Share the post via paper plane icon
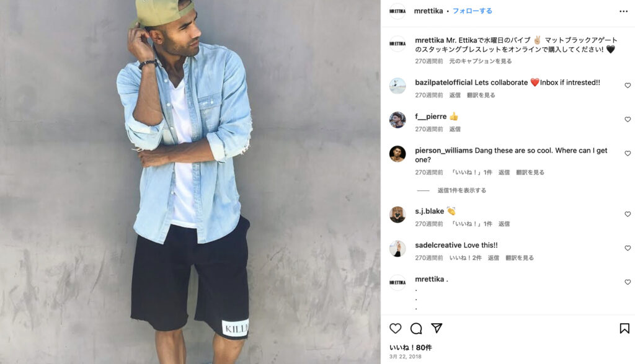 click(x=437, y=329)
